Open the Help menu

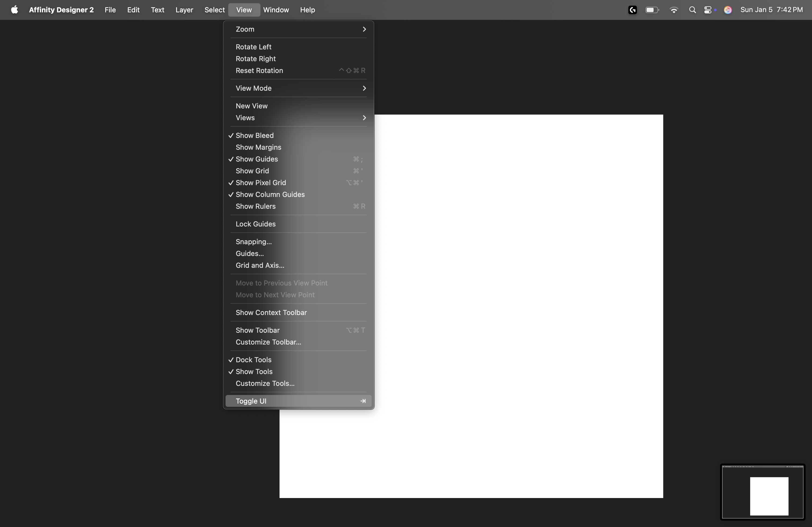(308, 10)
